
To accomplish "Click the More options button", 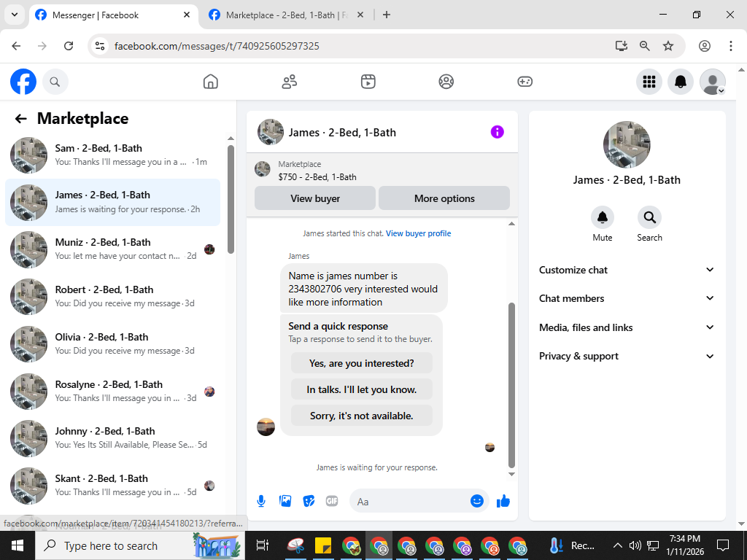I will click(444, 198).
